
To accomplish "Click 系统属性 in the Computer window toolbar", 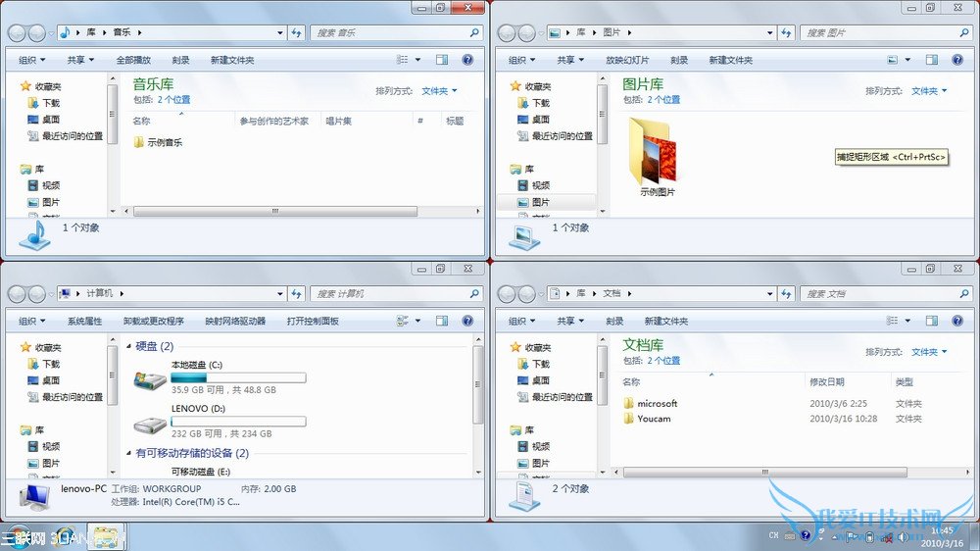I will click(x=84, y=321).
